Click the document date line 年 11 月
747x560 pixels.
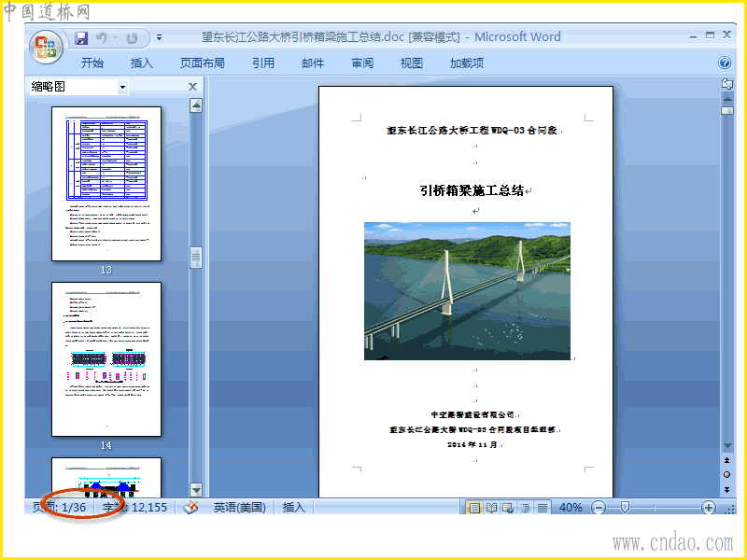pos(472,445)
